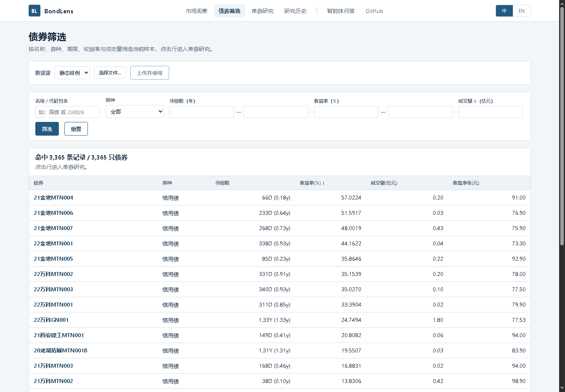565x392 pixels.
Task: Open the 22万科MTN003 bond row
Action: [280, 289]
